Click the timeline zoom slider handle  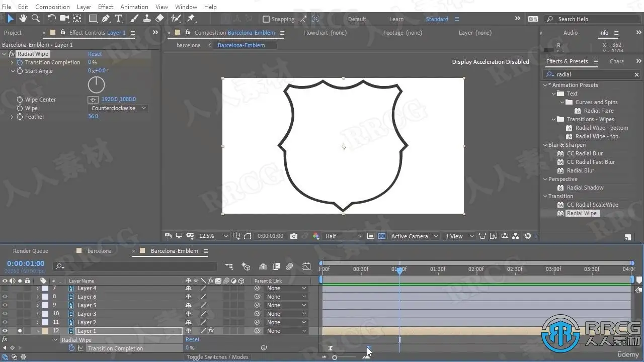coord(335,357)
